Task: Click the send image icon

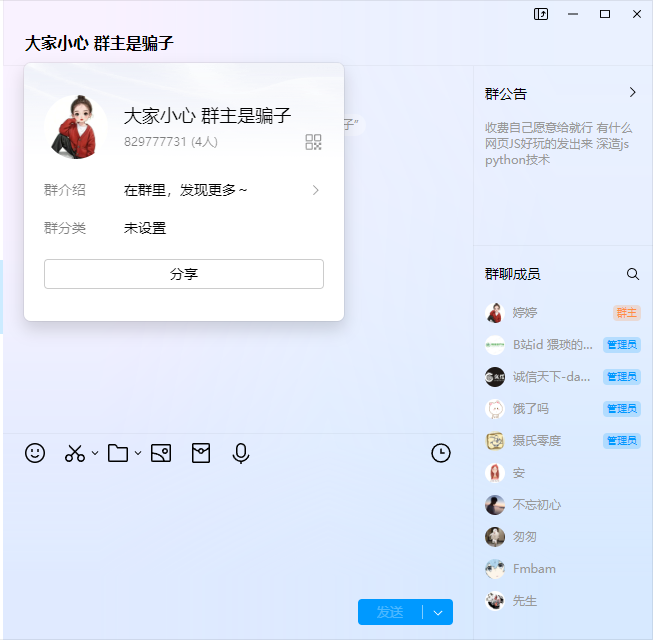Action: (x=161, y=453)
